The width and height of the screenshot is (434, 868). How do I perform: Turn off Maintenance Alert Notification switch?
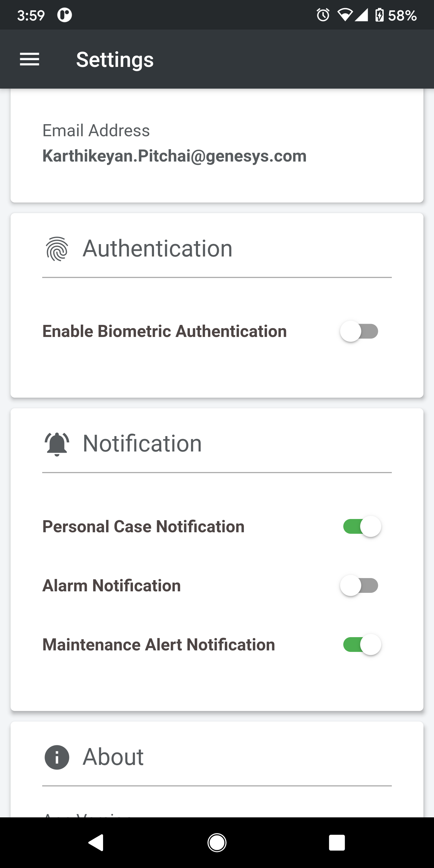click(x=362, y=645)
